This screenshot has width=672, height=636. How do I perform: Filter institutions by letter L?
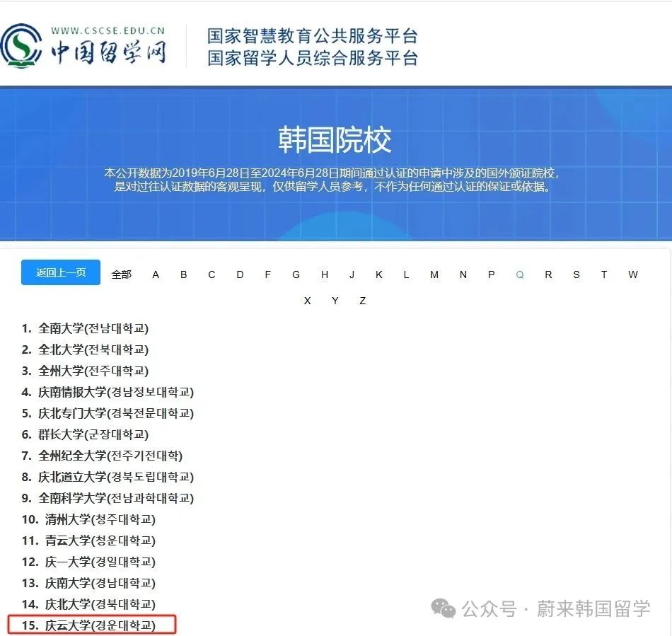(x=406, y=274)
